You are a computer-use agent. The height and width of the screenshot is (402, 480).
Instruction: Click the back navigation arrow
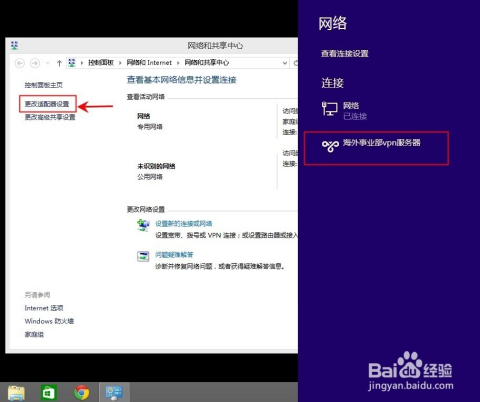point(20,63)
